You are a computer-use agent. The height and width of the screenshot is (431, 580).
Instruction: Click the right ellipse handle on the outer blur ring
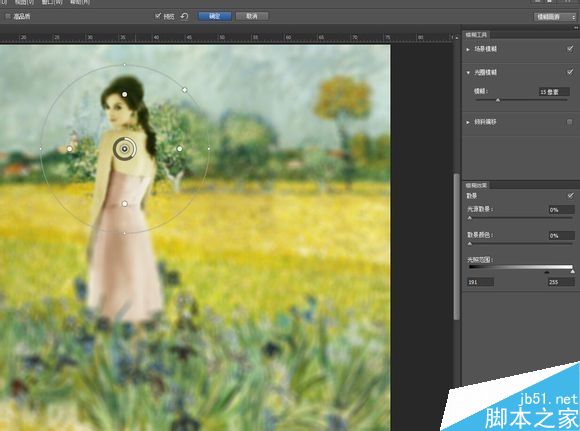209,149
